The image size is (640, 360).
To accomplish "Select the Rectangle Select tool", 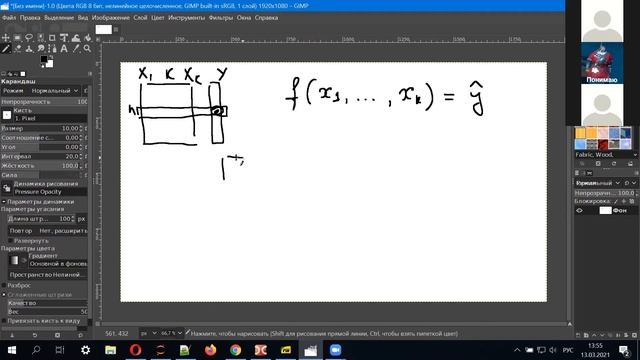I will pos(18,38).
